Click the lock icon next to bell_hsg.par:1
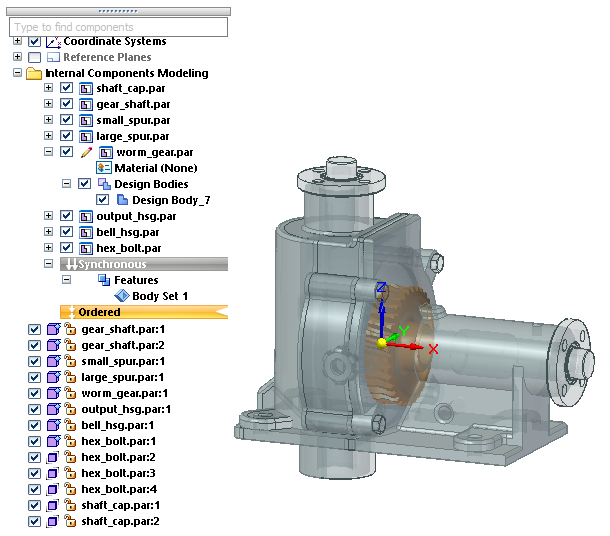The width and height of the screenshot is (610, 536). 70,425
